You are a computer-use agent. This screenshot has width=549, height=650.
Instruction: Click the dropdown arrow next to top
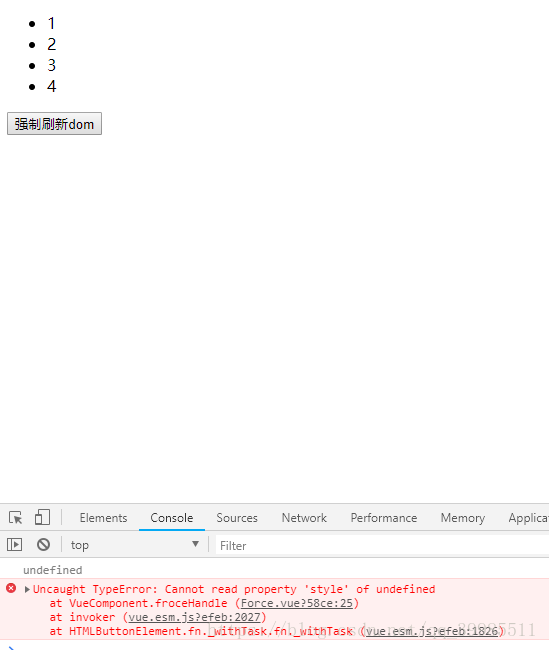[195, 544]
